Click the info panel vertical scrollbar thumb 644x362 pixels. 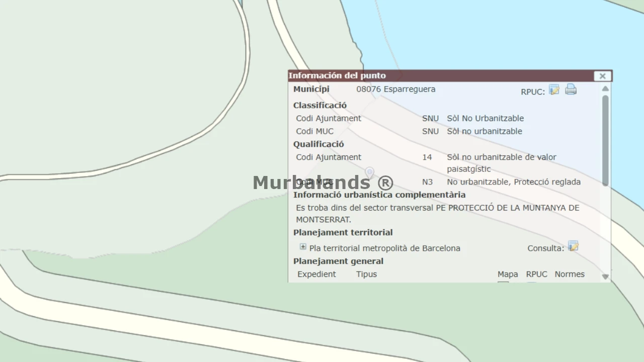[605, 141]
